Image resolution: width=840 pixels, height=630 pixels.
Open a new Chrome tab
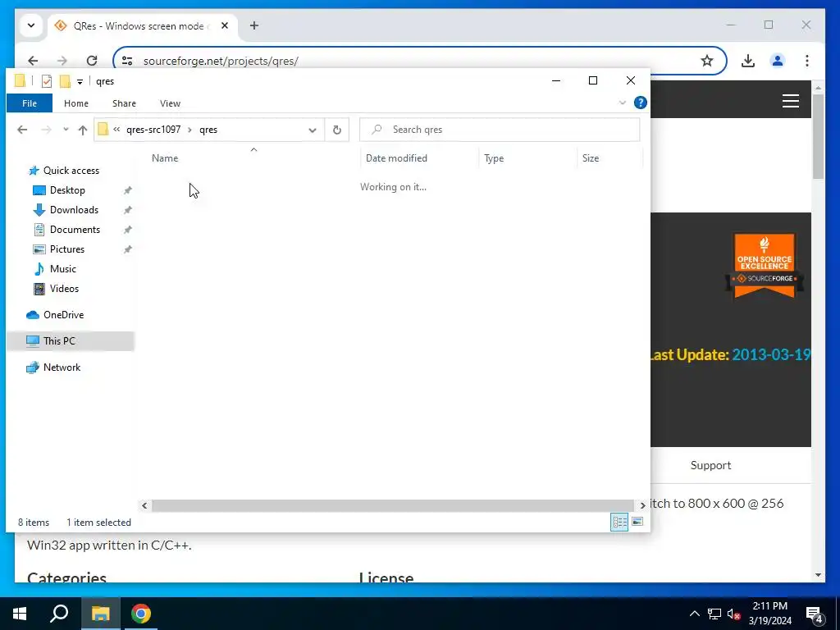[x=254, y=25]
